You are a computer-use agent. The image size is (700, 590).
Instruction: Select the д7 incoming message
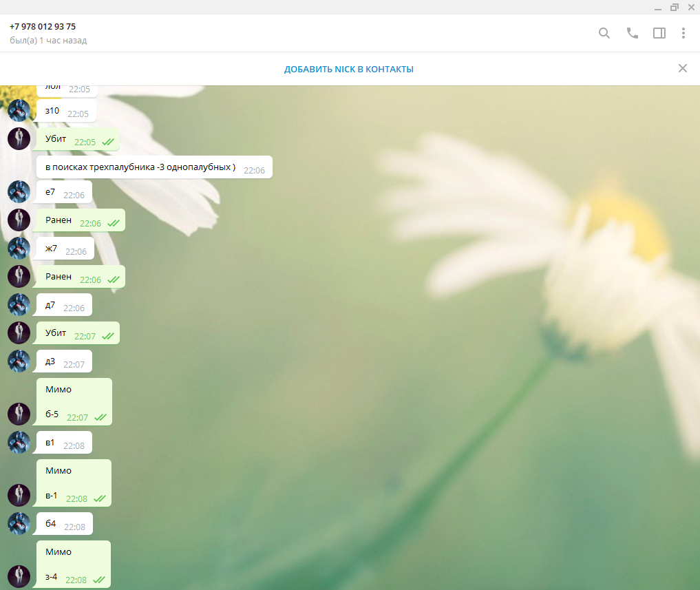(x=64, y=305)
